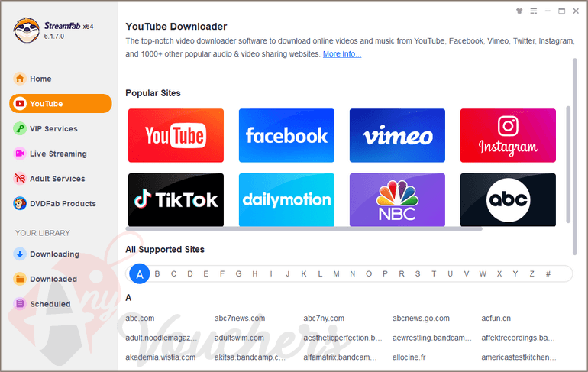Click the StreamFab sloth logo
The width and height of the screenshot is (588, 372).
pyautogui.click(x=26, y=30)
